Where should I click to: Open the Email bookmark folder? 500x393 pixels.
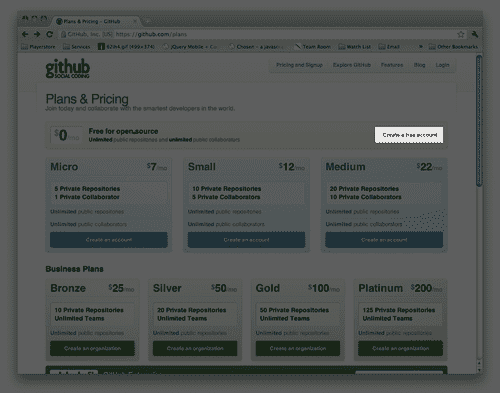pyautogui.click(x=389, y=47)
